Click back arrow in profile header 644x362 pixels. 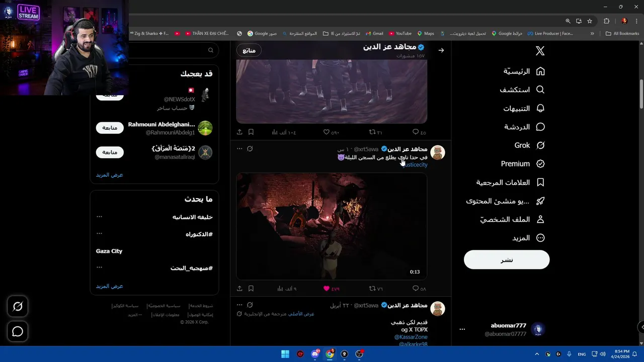pyautogui.click(x=441, y=50)
